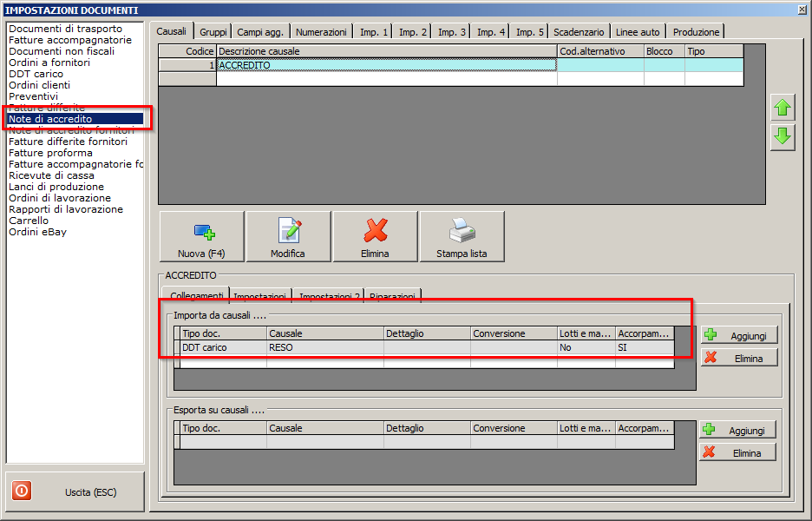Click the RESO causale cell
Screen dimensions: 812x521
[x=325, y=347]
